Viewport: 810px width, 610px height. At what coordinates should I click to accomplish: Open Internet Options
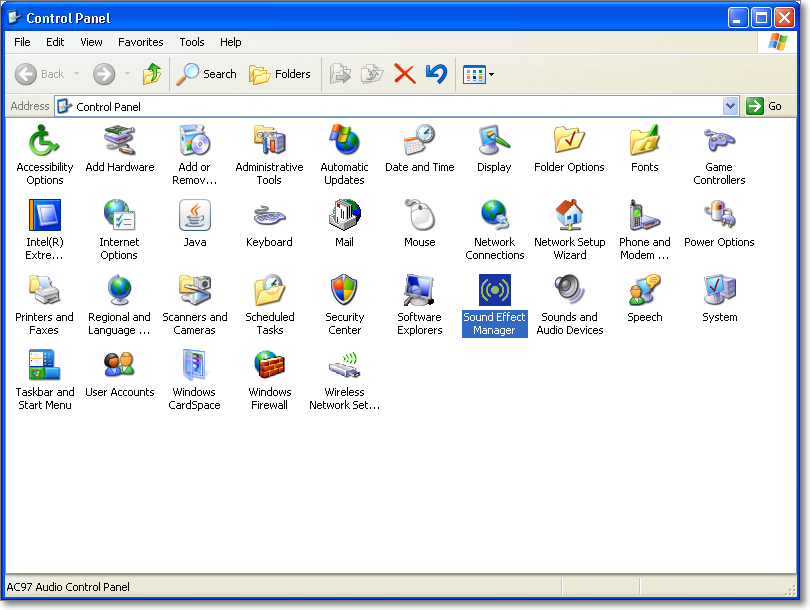point(119,229)
